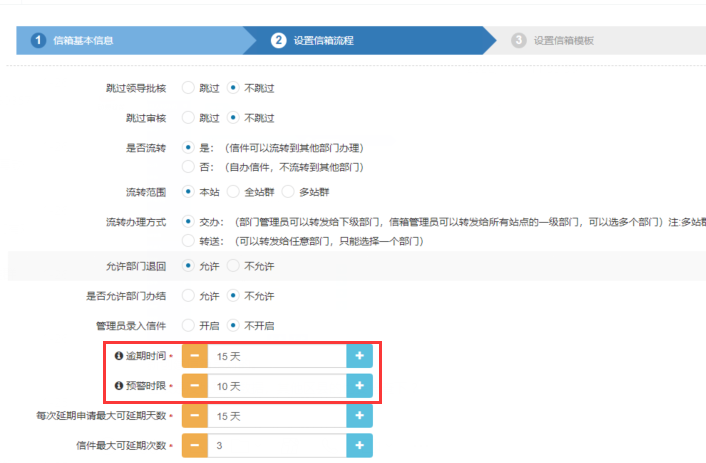Click the 逾期时间 input field

276,355
